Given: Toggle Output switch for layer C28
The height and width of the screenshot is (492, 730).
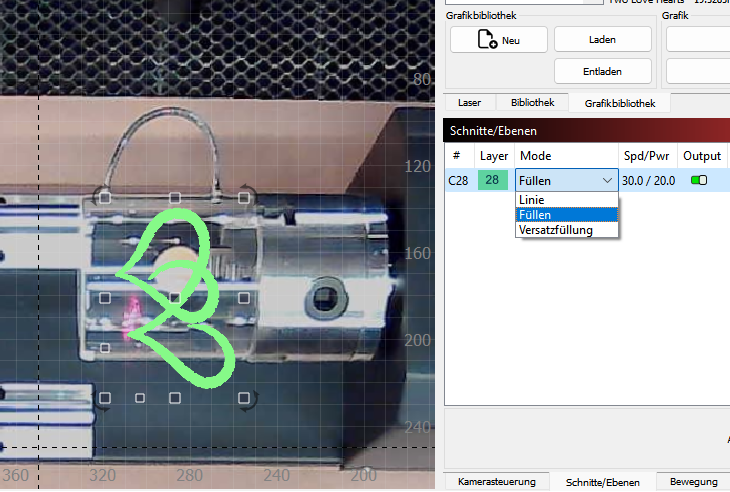Looking at the screenshot, I should (699, 181).
